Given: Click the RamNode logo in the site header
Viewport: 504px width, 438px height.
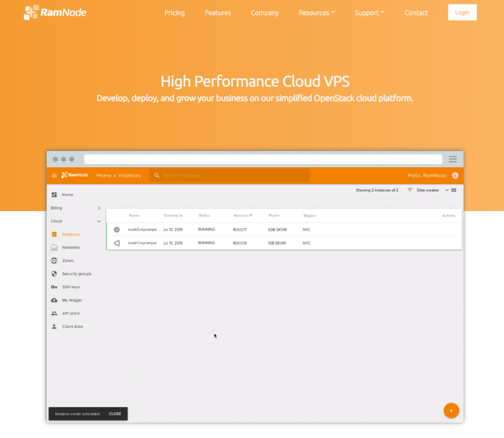Looking at the screenshot, I should click(x=55, y=12).
